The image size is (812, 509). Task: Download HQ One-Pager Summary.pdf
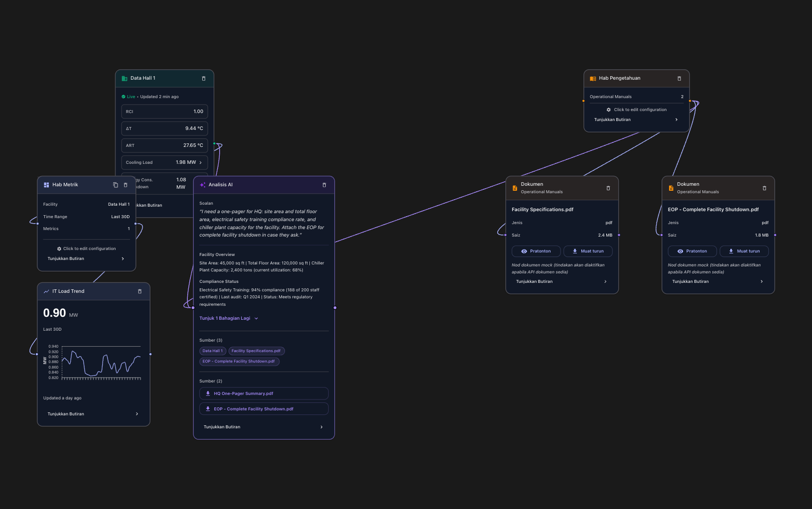pyautogui.click(x=264, y=393)
